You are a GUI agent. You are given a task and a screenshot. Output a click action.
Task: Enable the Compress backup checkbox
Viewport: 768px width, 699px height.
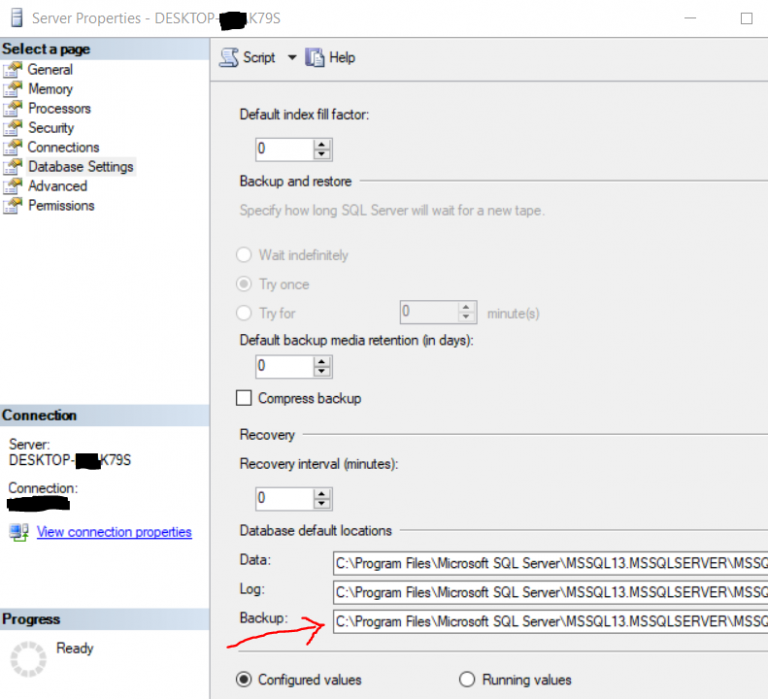[244, 398]
